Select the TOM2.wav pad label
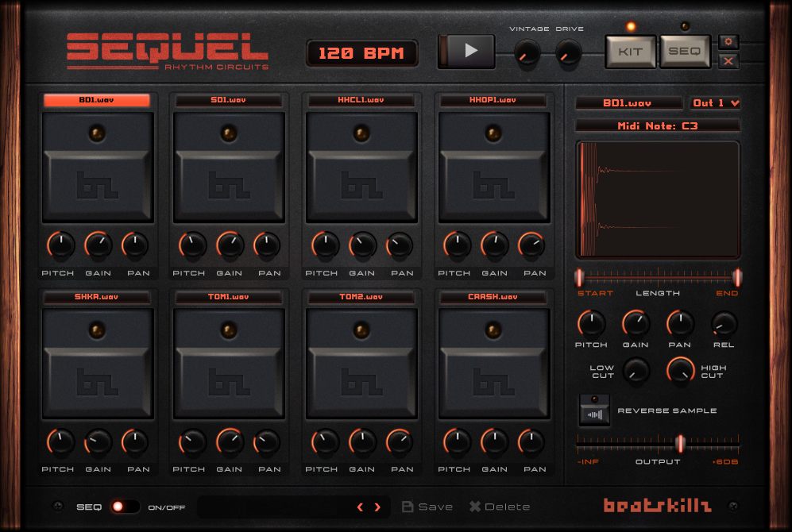792x532 pixels. 361,297
